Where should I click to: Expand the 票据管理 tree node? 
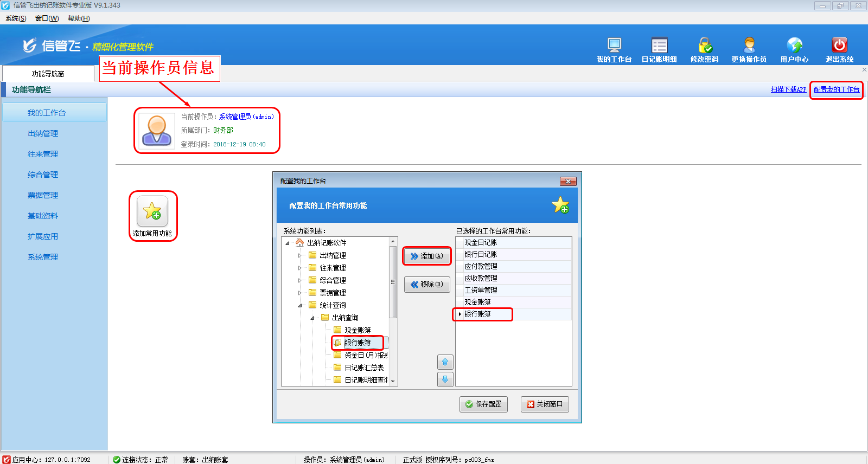299,293
